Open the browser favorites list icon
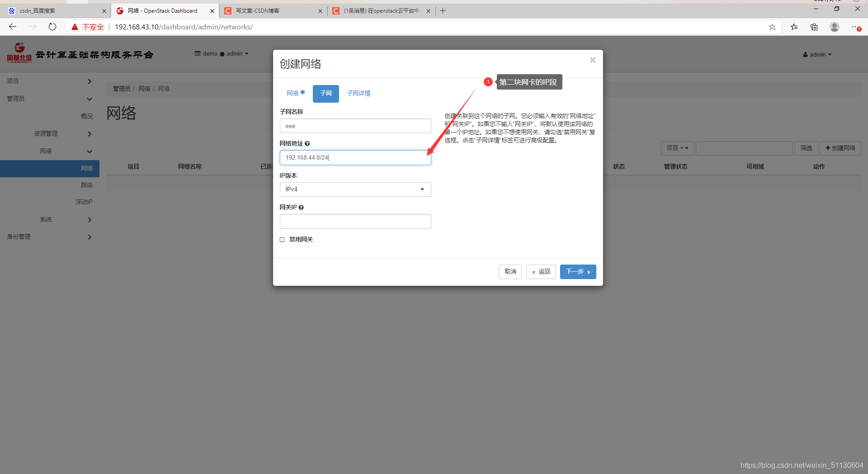868x474 pixels. (x=794, y=27)
